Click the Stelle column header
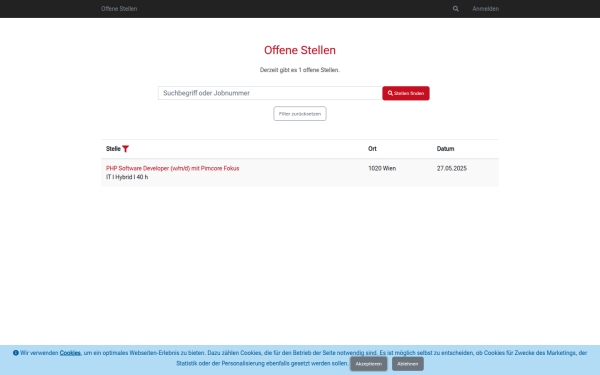The width and height of the screenshot is (600, 375). pyautogui.click(x=113, y=149)
